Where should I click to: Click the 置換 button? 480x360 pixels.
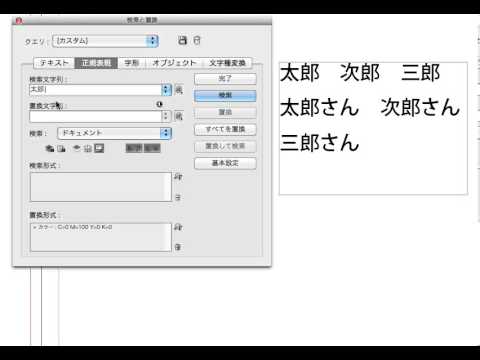coord(225,113)
